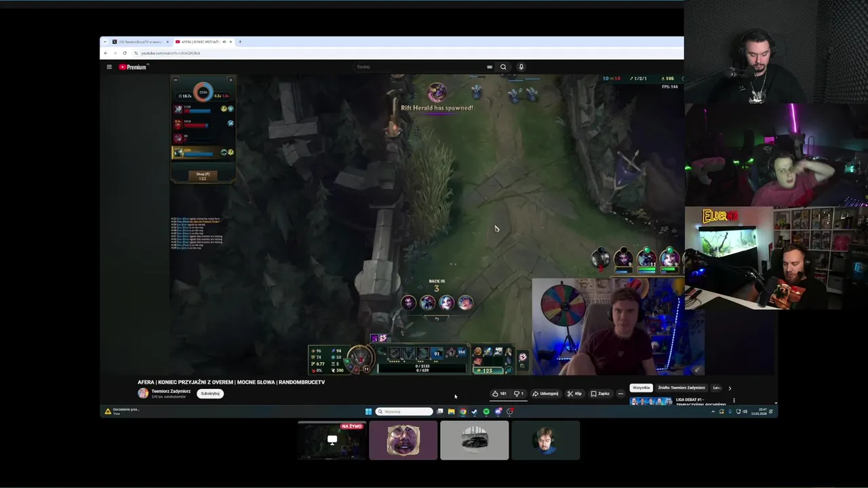Select the 'NA ŻYWO' live screen-share thumbnail

(332, 441)
